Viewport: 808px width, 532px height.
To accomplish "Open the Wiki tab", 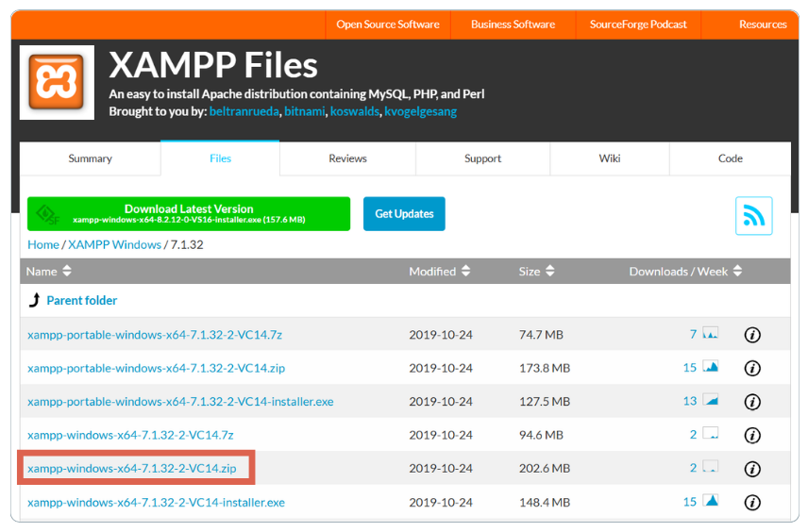I will pos(610,158).
